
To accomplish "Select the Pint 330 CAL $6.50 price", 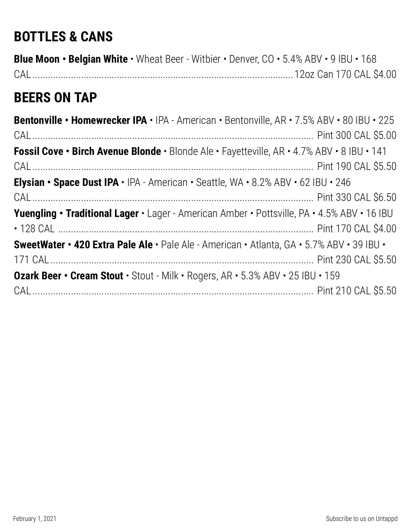I will [357, 198].
